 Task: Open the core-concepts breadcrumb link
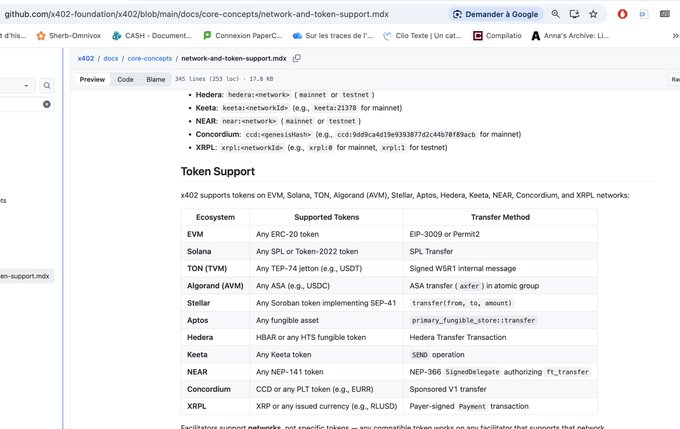point(150,58)
